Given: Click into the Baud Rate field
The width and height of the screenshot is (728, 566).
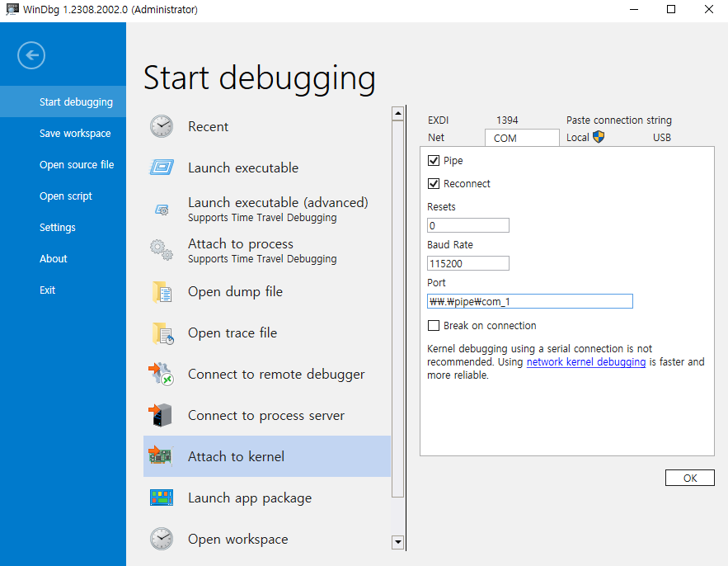Looking at the screenshot, I should pyautogui.click(x=468, y=263).
